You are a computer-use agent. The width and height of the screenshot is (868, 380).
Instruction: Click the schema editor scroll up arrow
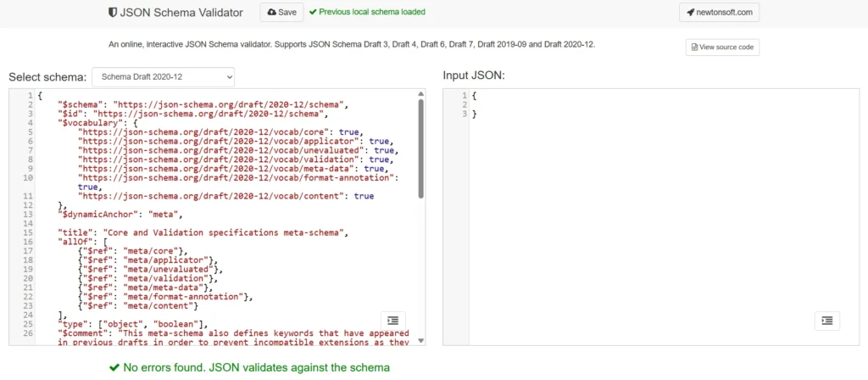420,93
